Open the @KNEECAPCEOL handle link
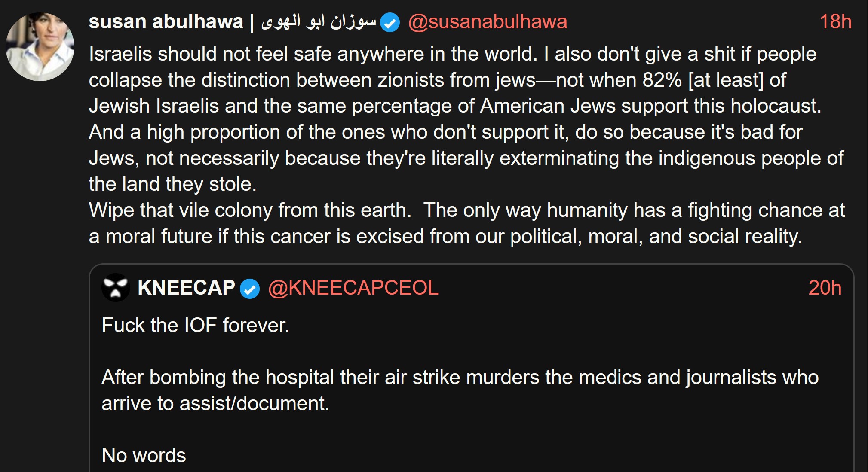868x472 pixels. point(353,288)
